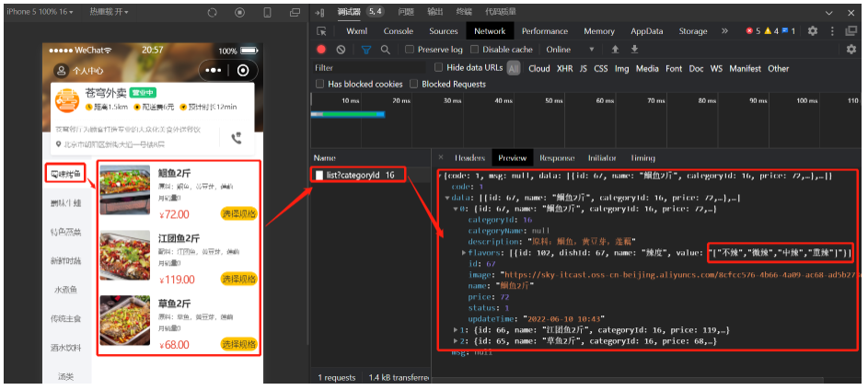Expand item 1 江团鱼2斤 object

(457, 330)
